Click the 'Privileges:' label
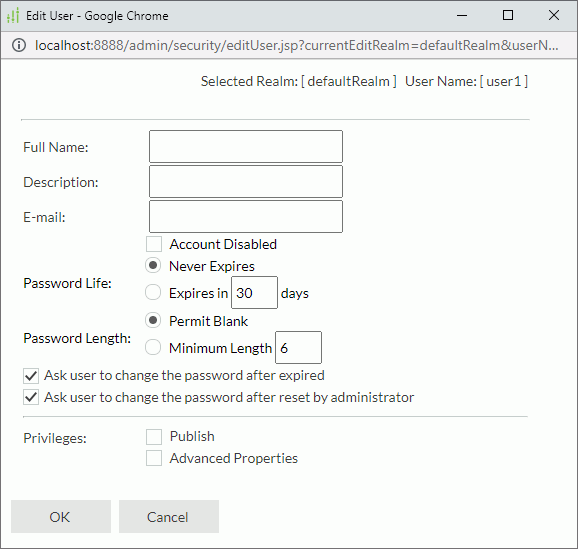 click(x=55, y=438)
